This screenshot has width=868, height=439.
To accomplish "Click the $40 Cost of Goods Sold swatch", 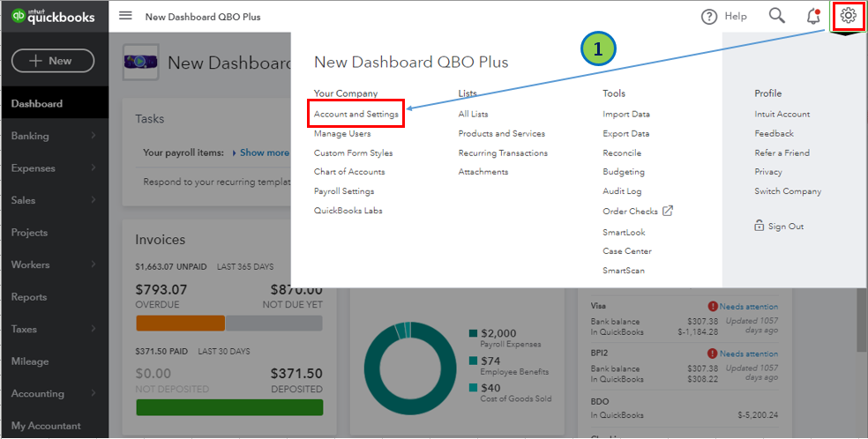I will (473, 388).
